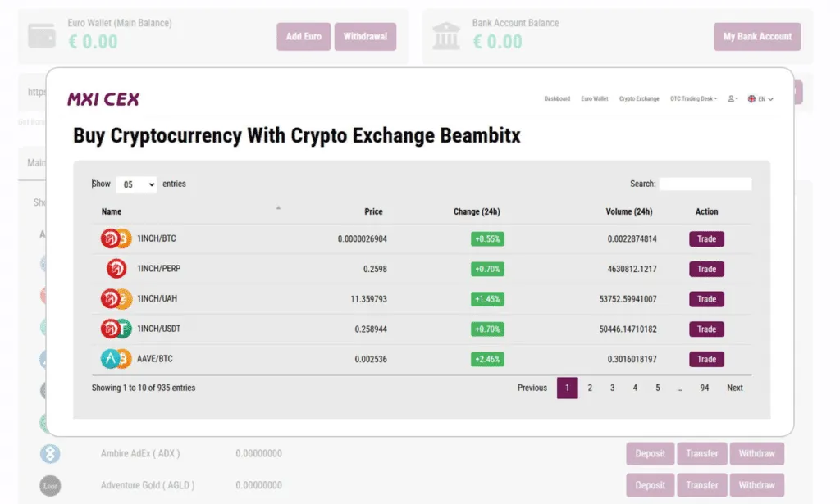This screenshot has width=840, height=504.
Task: Go to the Dashboard menu item
Action: (x=557, y=99)
